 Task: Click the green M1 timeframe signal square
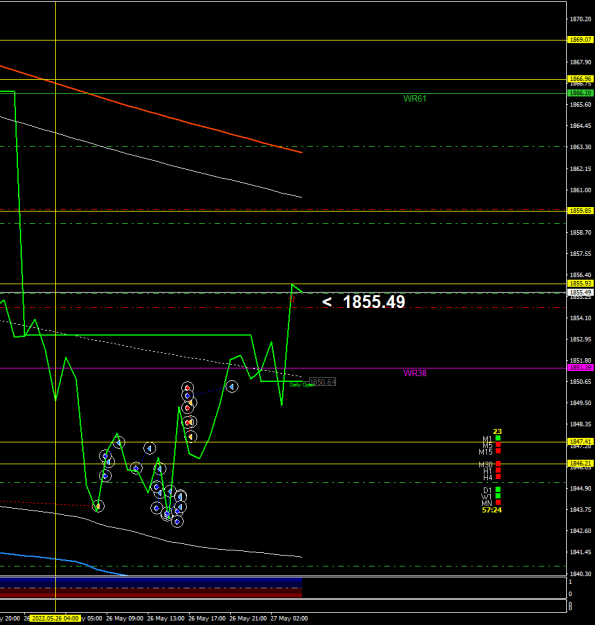(x=498, y=438)
